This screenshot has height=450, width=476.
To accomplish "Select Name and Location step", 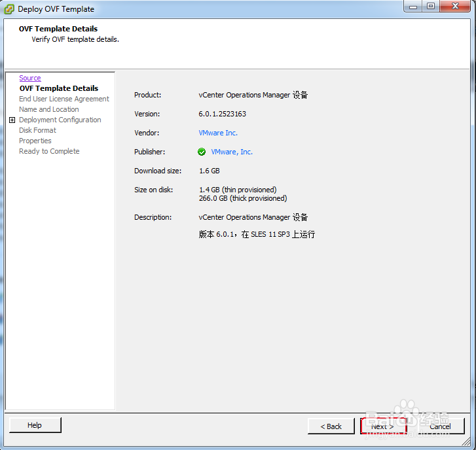I will pos(49,109).
